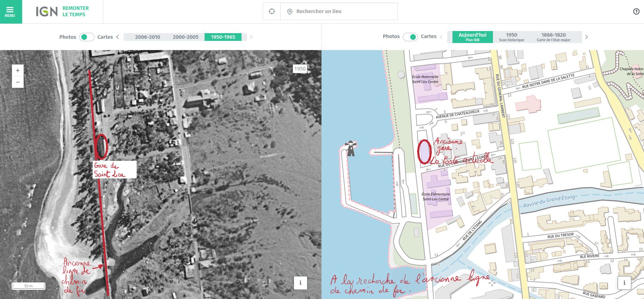Viewport: 644px width, 299px height.
Task: Toggle right panel Photos/Cartes switch
Action: pyautogui.click(x=410, y=37)
